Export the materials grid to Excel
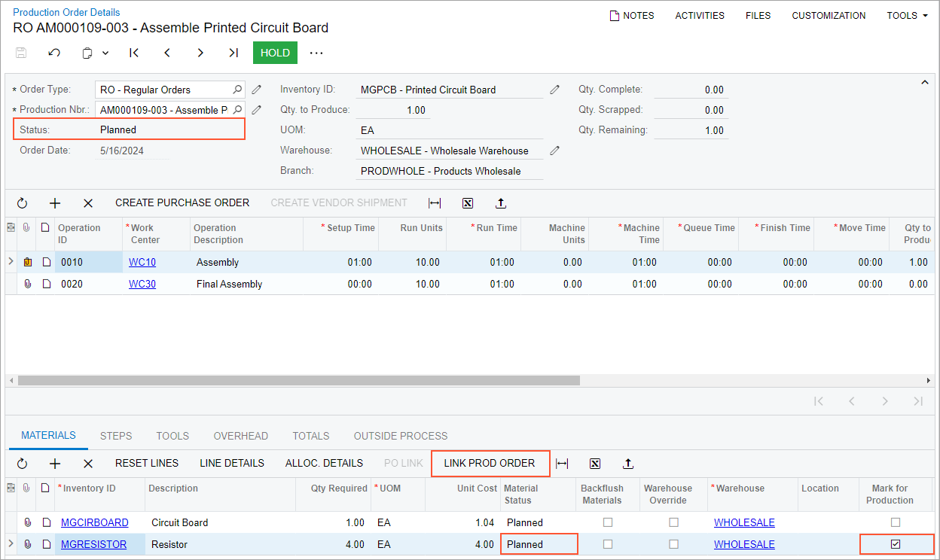The image size is (940, 560). [595, 464]
